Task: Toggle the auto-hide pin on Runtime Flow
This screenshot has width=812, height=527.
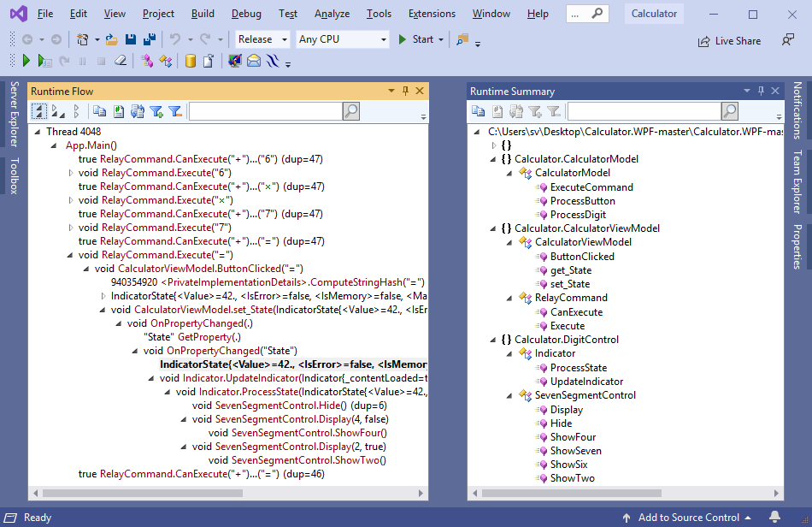Action: tap(405, 91)
